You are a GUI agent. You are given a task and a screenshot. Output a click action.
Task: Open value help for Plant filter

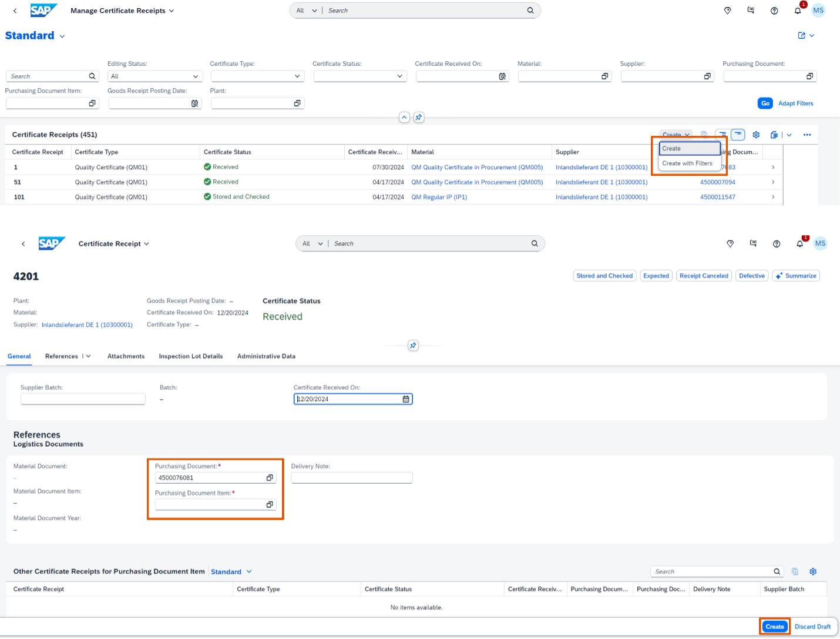coord(297,103)
